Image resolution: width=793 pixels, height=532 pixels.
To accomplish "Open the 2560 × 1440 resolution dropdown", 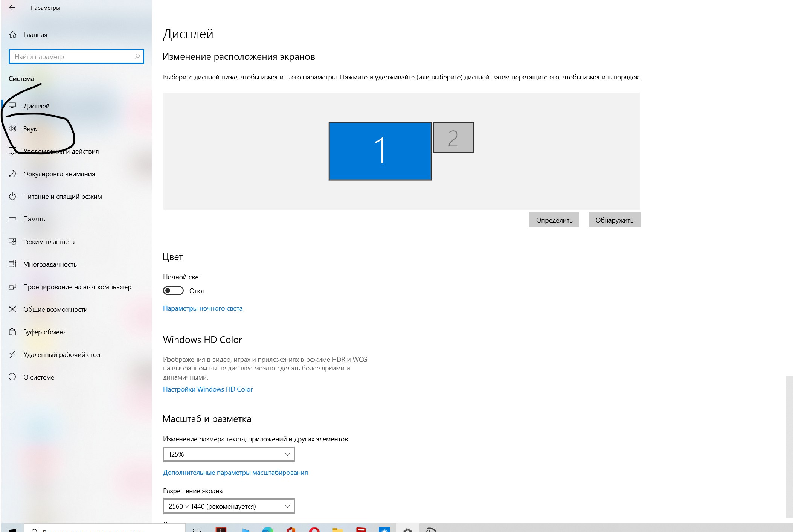I will 229,506.
